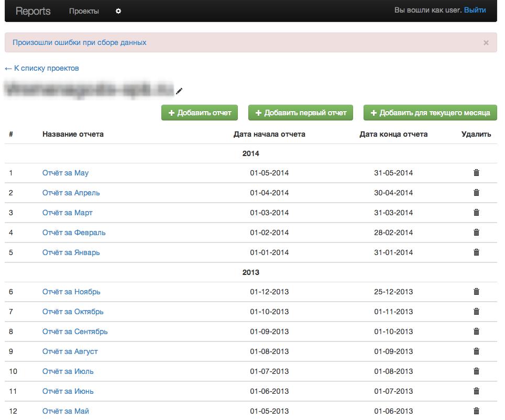The width and height of the screenshot is (505, 420).
Task: Open the Проекты menu item
Action: click(84, 11)
